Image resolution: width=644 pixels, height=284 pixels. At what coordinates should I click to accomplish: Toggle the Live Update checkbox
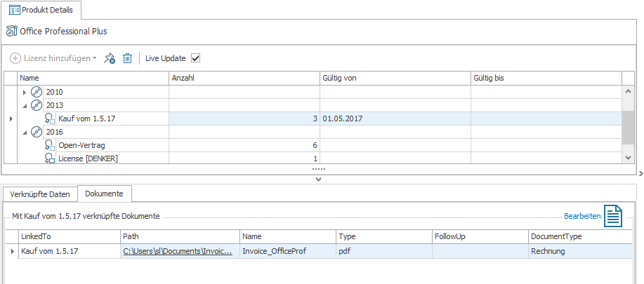(195, 58)
